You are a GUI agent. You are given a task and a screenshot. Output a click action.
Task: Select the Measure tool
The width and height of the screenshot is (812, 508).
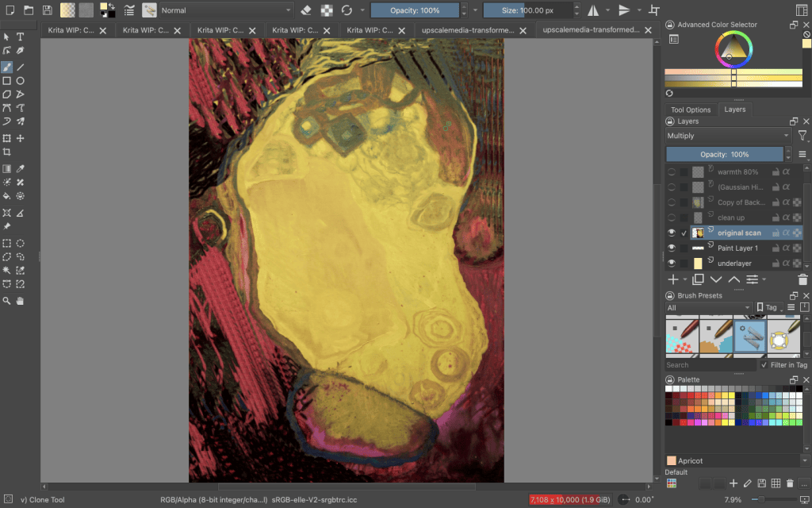pos(20,213)
